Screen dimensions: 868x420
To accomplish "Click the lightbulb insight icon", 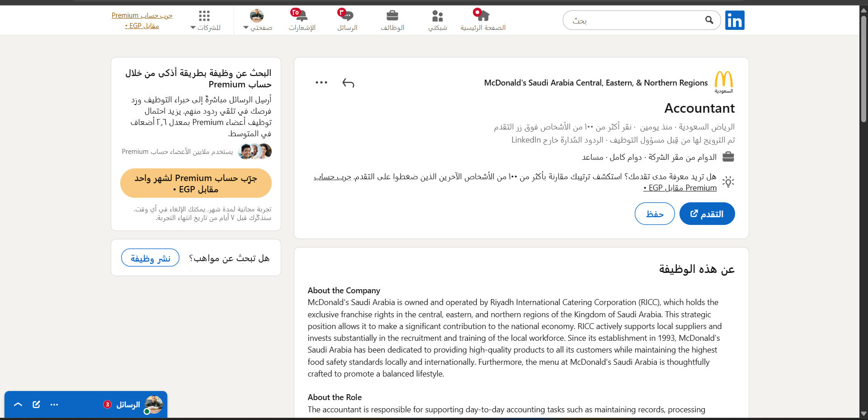I will tap(728, 182).
